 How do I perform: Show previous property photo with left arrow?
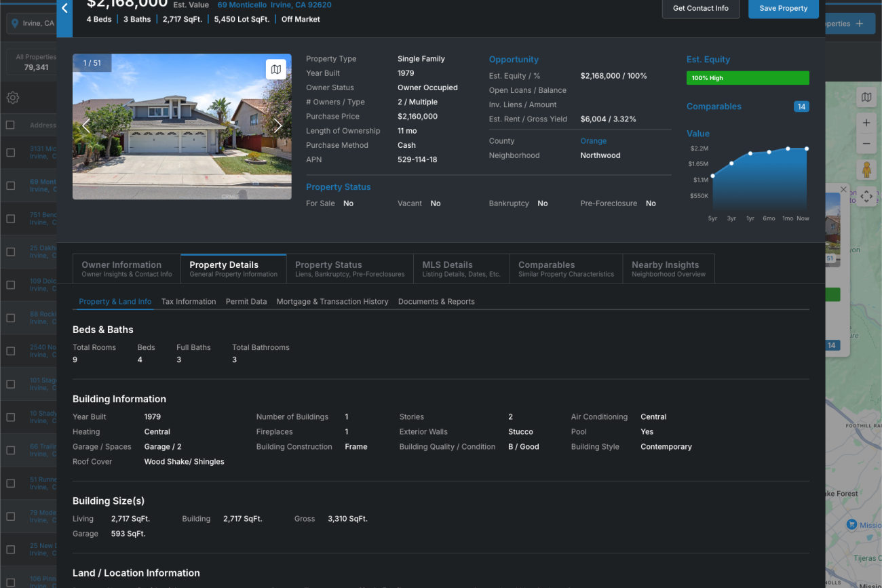(86, 126)
